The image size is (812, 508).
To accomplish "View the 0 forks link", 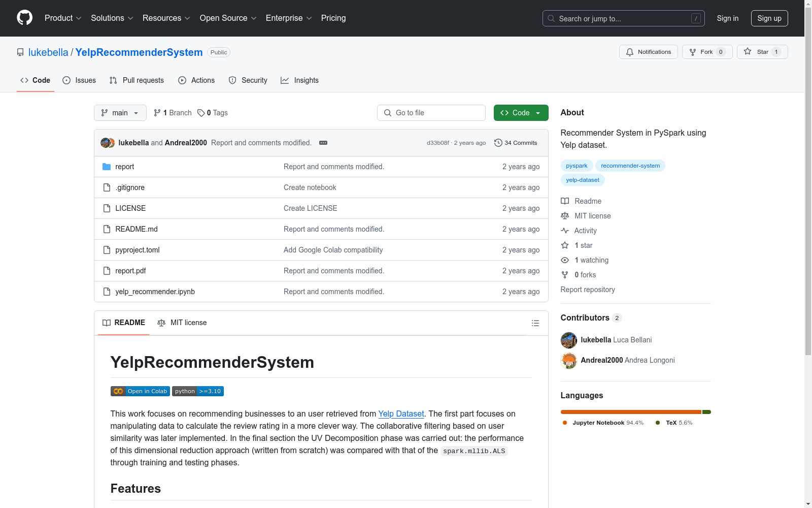I will (579, 275).
